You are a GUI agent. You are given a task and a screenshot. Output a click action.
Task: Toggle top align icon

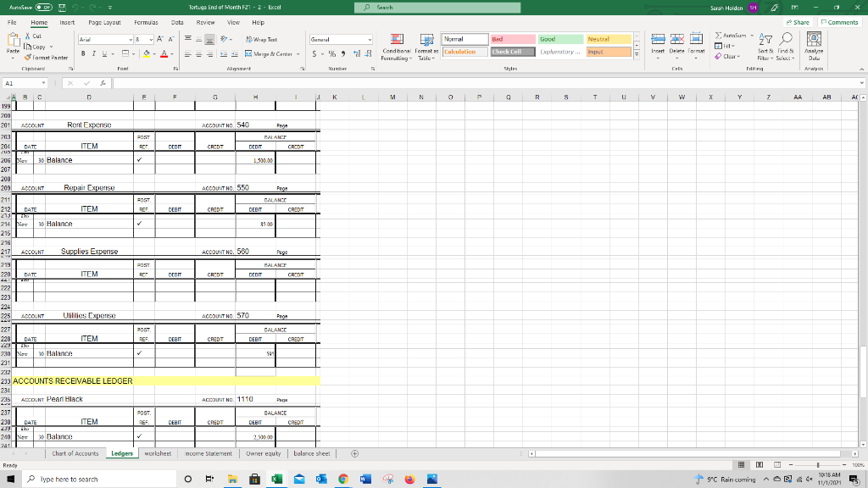tap(188, 39)
